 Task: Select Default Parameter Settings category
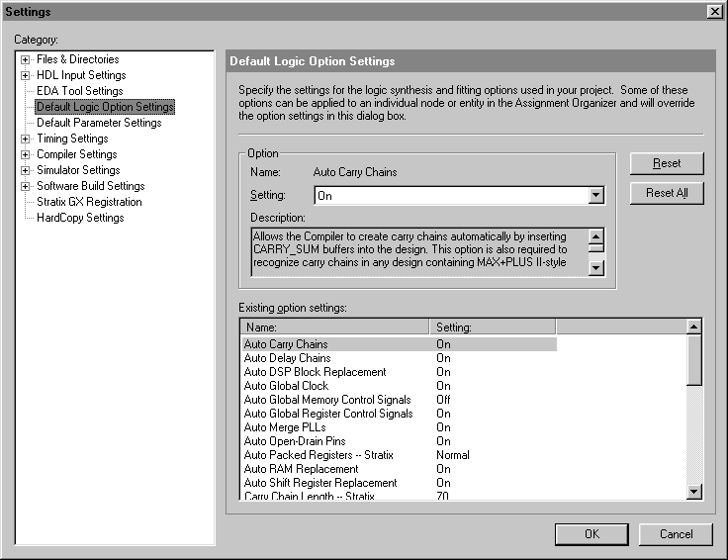pos(99,123)
